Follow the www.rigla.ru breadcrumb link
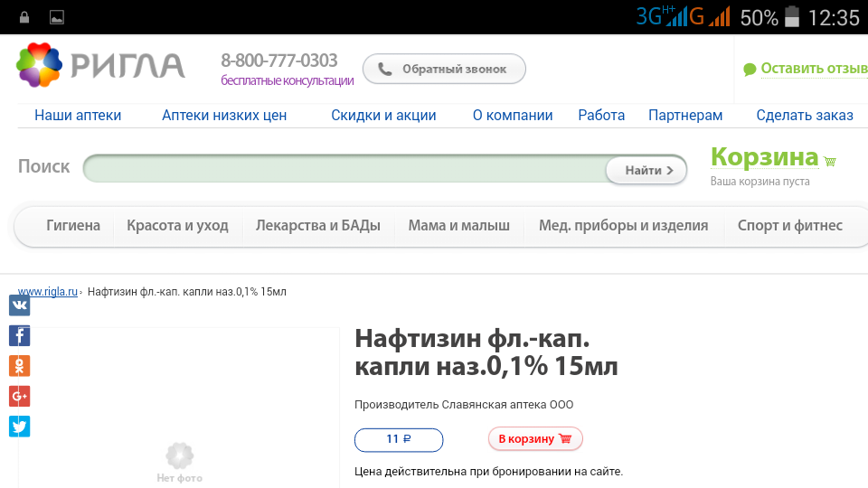 [x=47, y=292]
